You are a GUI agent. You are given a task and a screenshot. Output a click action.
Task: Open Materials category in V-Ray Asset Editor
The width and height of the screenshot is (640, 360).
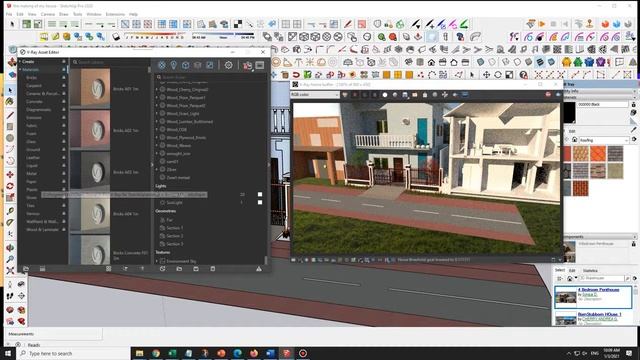click(x=162, y=65)
